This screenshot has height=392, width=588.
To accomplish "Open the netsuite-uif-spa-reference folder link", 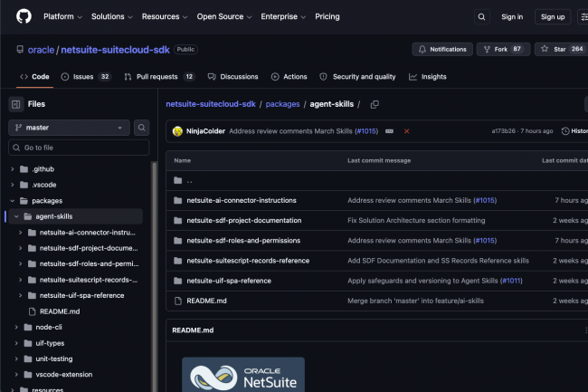I will click(x=229, y=281).
